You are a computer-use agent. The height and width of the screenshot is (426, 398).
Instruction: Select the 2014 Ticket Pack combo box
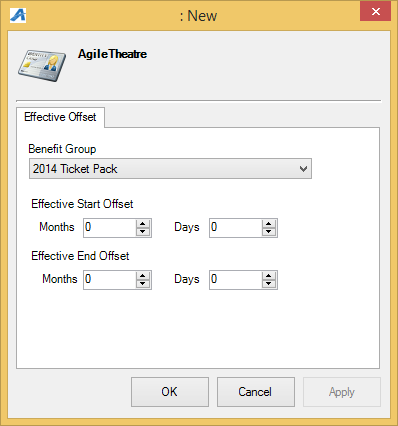pyautogui.click(x=170, y=169)
